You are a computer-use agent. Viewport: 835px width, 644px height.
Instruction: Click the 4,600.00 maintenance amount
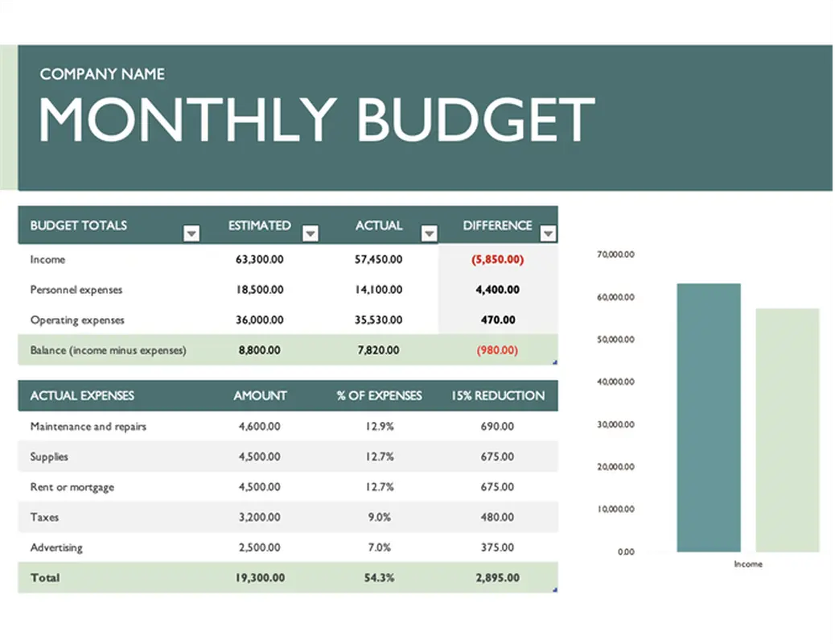pos(259,426)
